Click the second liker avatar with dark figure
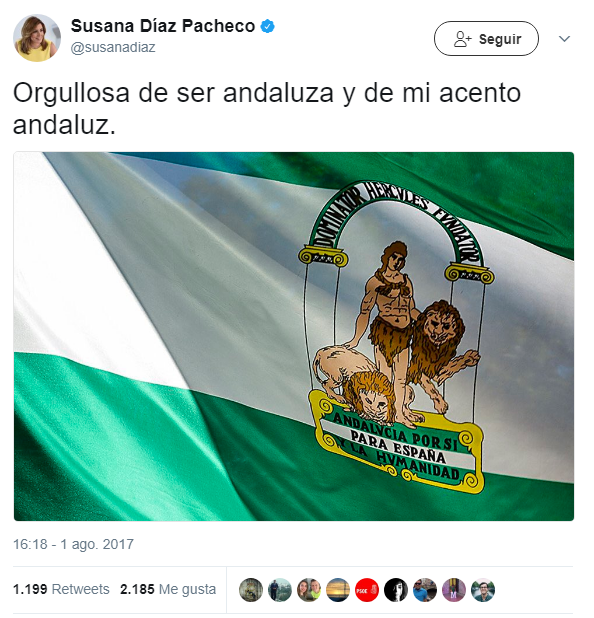 280,590
